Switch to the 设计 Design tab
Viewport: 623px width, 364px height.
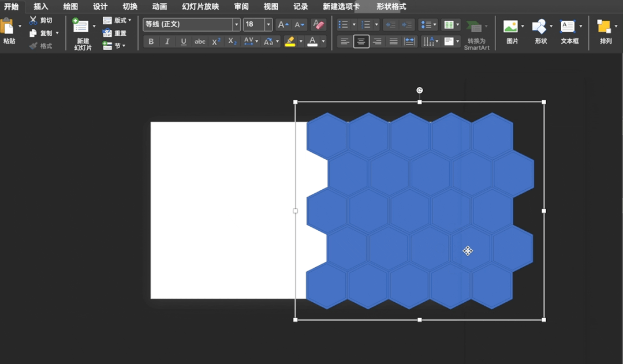coord(100,6)
